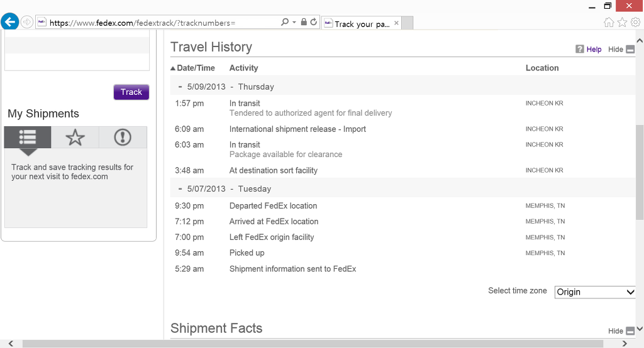The height and width of the screenshot is (348, 644).
Task: Open the star favorites shipments tab
Action: click(x=75, y=137)
